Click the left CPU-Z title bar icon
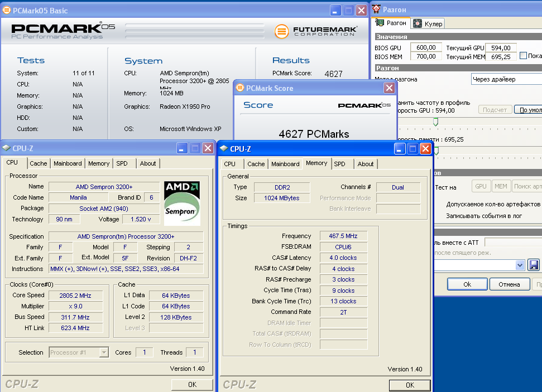The image size is (542, 392). click(x=6, y=148)
